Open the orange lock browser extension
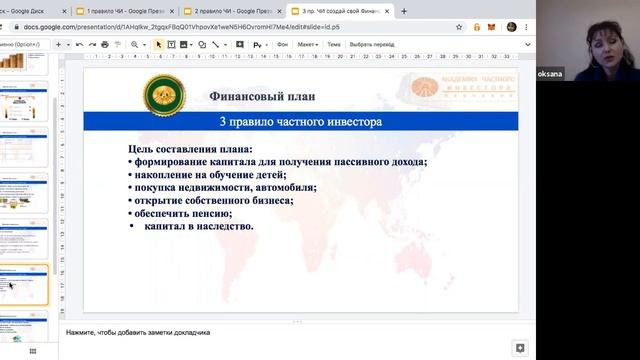This screenshot has height=360, width=640. click(477, 27)
